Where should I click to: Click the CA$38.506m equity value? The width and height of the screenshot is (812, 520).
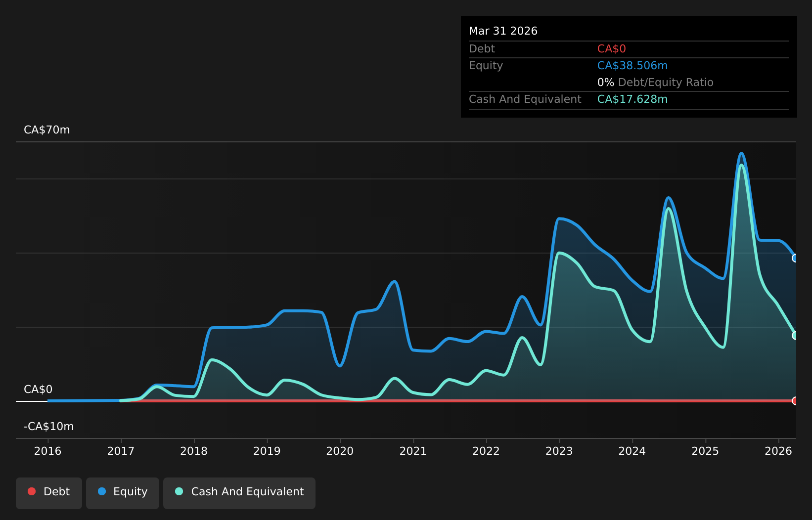pos(632,66)
